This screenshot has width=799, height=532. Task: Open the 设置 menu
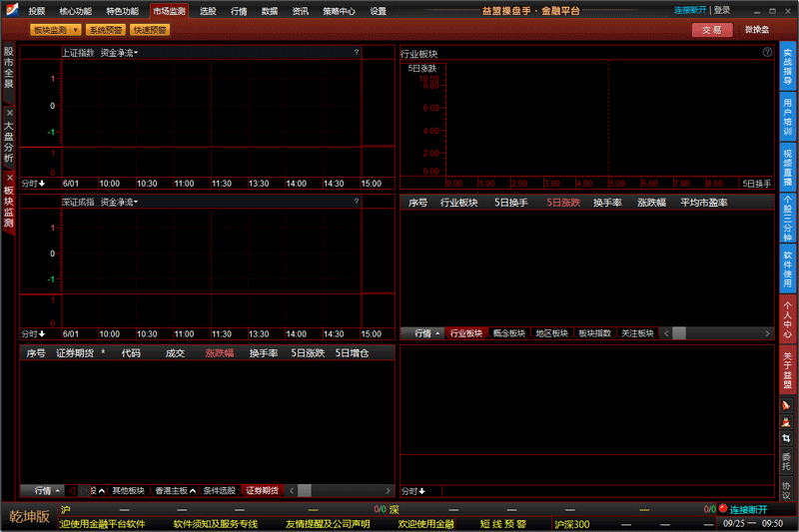coord(379,11)
